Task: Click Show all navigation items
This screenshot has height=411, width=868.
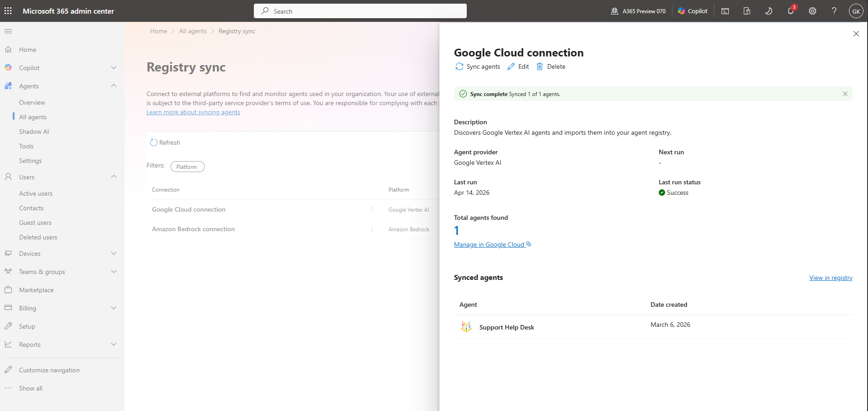Action: pos(31,388)
